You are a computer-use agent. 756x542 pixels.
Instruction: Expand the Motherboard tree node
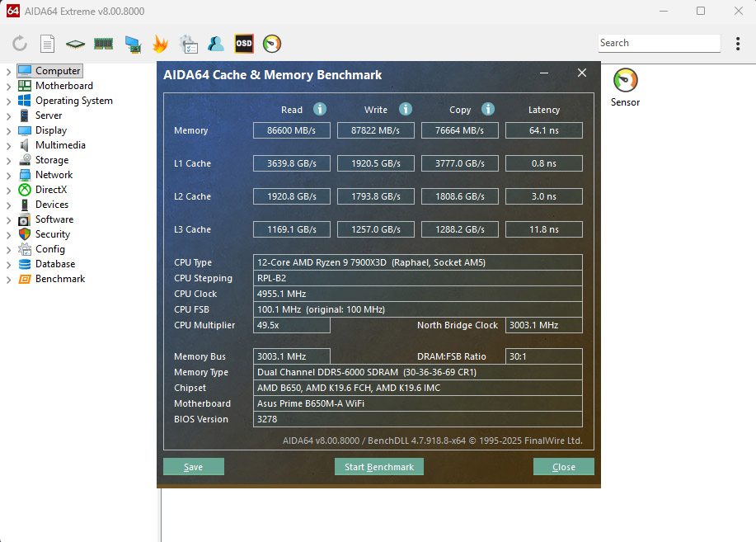8,86
